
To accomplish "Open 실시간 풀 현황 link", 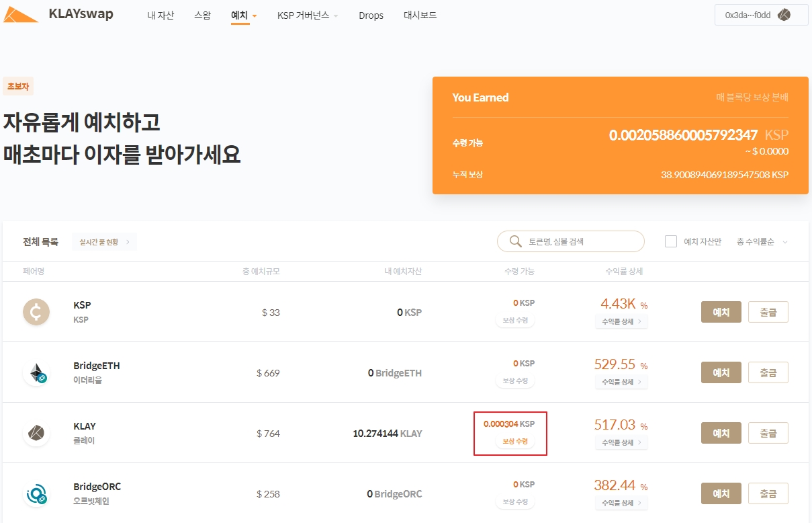I will pos(104,242).
